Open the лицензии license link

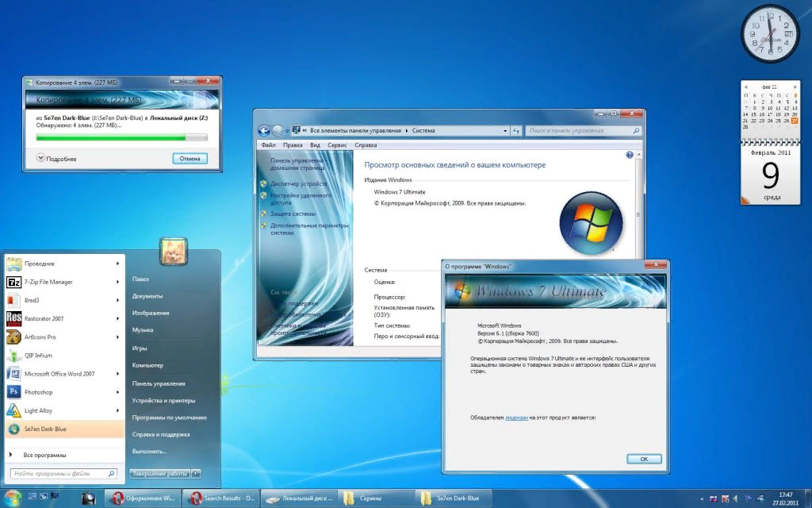516,417
